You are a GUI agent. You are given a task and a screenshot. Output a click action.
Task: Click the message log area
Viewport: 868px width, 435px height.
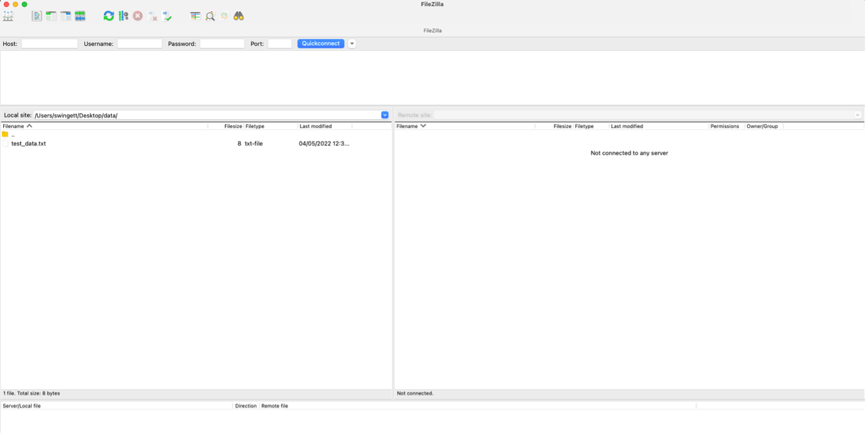[x=433, y=78]
